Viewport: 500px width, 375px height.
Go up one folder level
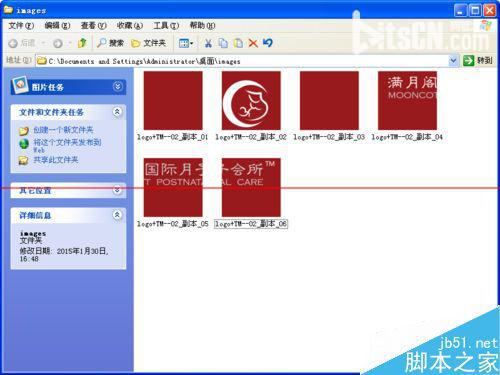82,43
